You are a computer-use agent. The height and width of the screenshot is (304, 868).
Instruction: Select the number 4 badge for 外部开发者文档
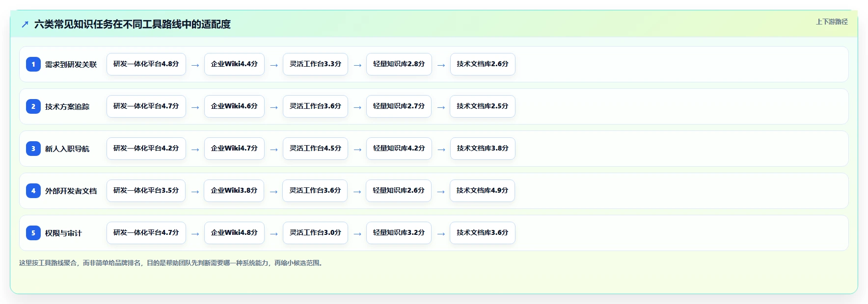pos(33,191)
